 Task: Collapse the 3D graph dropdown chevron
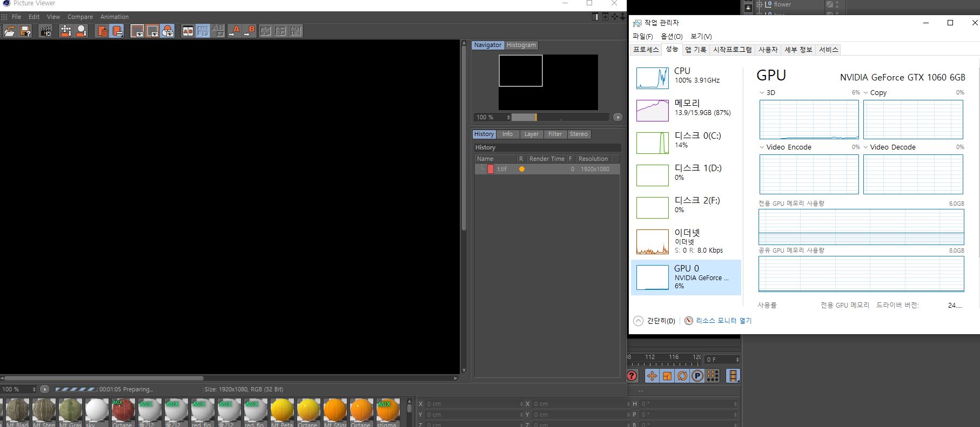click(762, 93)
